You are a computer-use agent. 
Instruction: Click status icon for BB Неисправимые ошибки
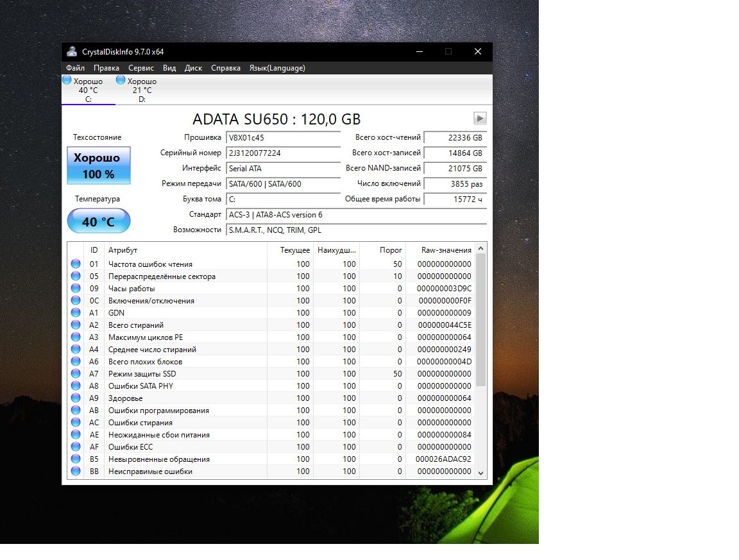point(76,471)
